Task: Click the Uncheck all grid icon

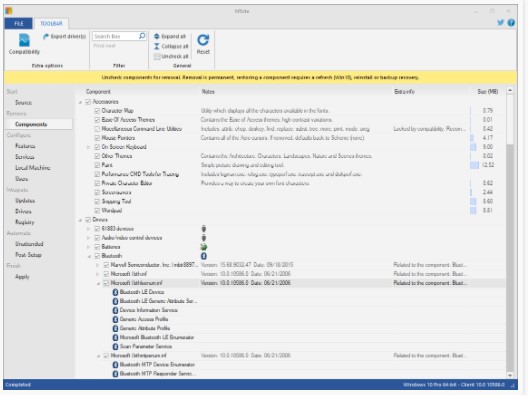Action: (157, 56)
